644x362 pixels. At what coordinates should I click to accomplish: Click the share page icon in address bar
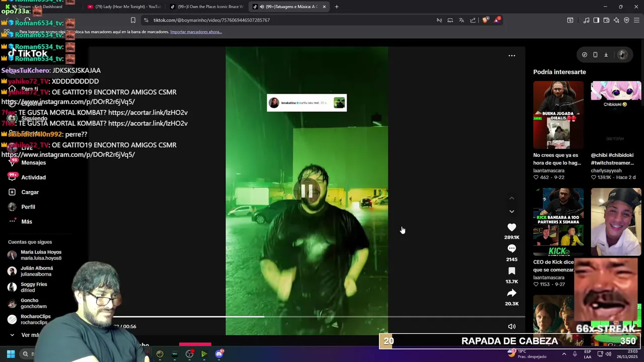(x=473, y=20)
